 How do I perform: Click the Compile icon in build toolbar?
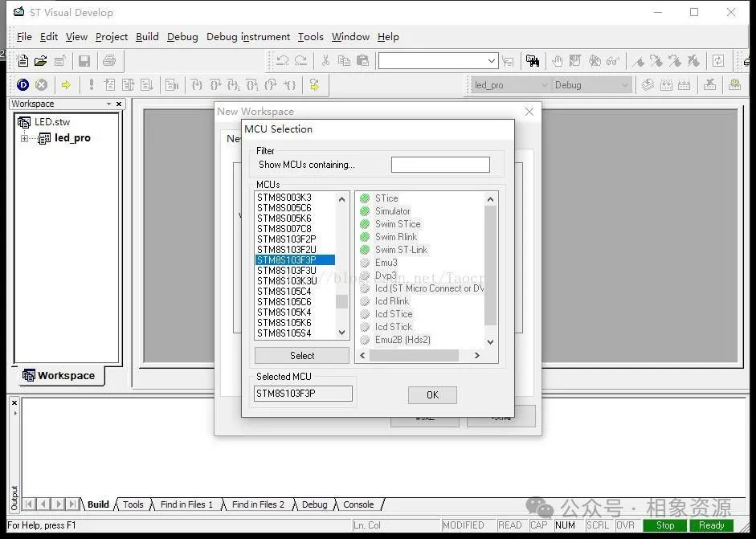[648, 85]
